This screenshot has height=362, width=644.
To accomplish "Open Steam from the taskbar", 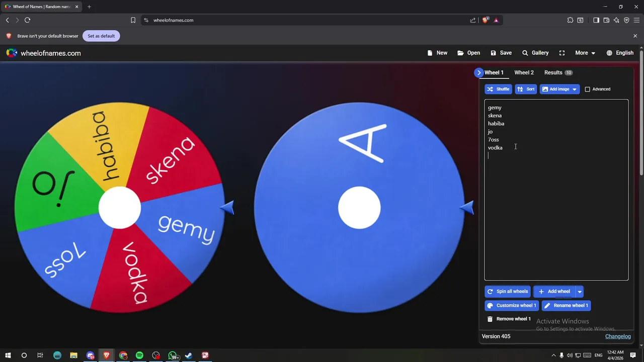I will [x=189, y=355].
